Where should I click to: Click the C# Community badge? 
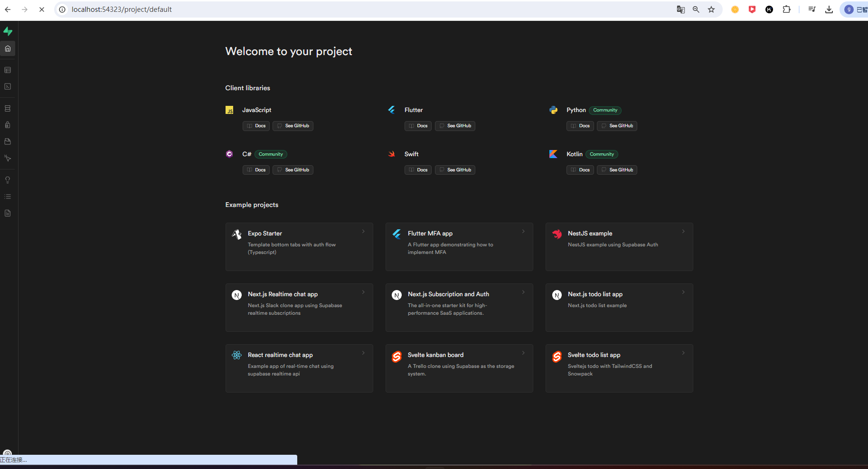[271, 154]
